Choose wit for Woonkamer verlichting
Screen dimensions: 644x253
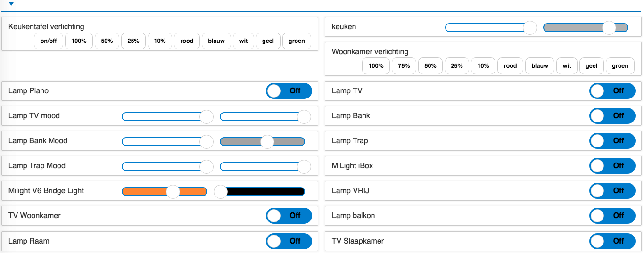point(567,66)
